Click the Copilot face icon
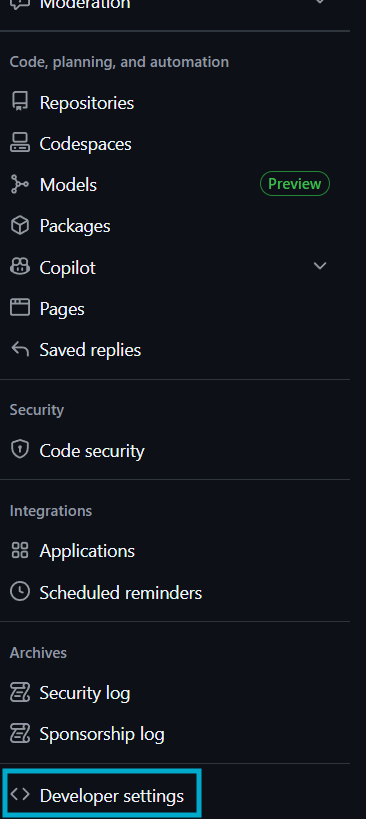Viewport: 366px width, 819px height. pyautogui.click(x=20, y=267)
